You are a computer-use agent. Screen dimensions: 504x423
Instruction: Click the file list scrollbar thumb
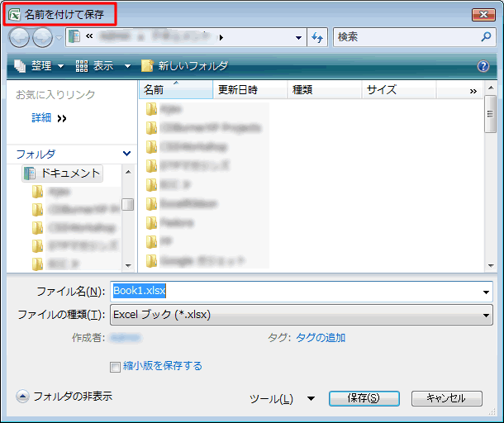pyautogui.click(x=491, y=114)
